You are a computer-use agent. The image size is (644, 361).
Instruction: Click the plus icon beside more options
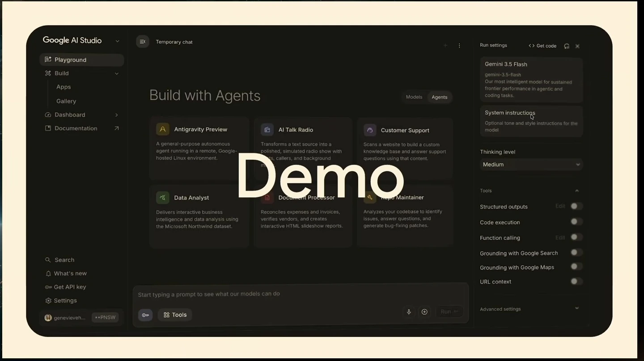(x=445, y=46)
